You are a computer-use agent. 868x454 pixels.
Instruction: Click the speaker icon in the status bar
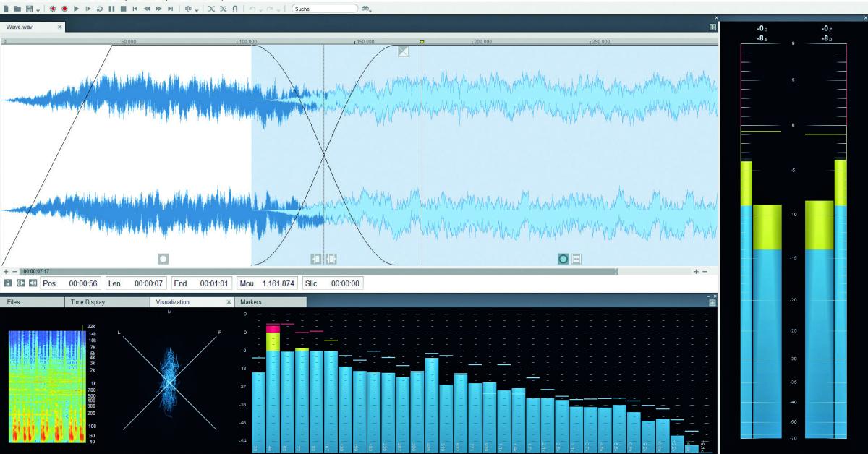[x=33, y=283]
